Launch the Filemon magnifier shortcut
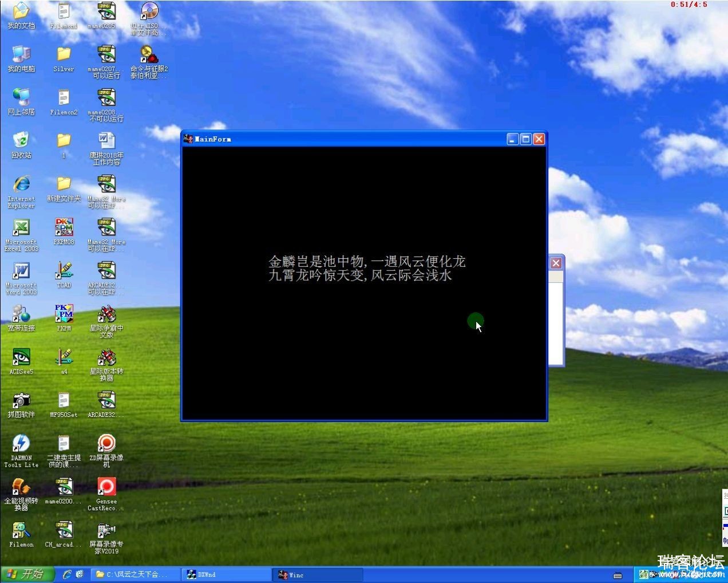 tap(21, 534)
